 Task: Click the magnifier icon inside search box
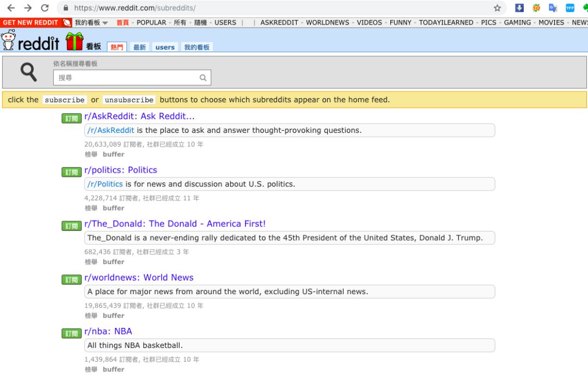click(x=203, y=78)
